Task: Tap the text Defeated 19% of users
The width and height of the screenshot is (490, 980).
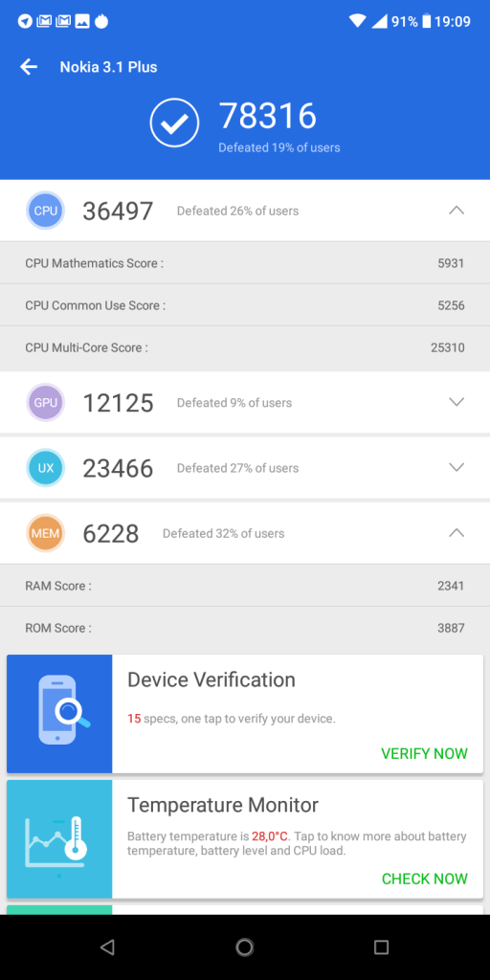Action: tap(279, 148)
